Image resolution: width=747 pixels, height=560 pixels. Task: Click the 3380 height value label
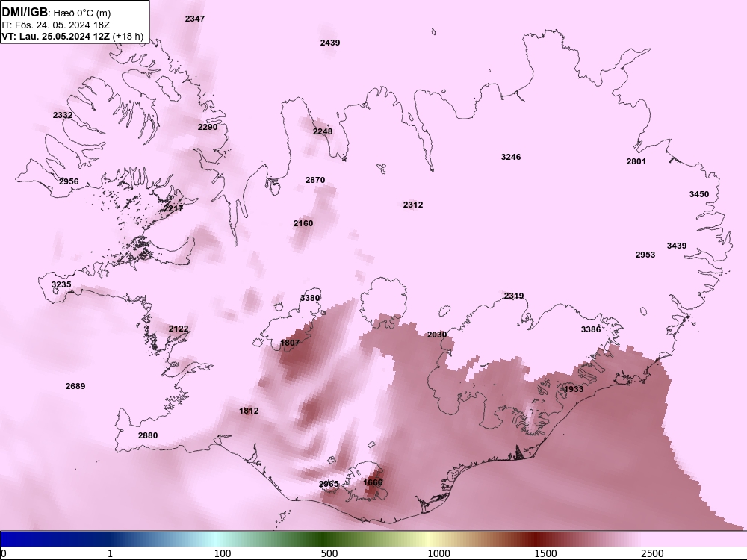tap(310, 298)
